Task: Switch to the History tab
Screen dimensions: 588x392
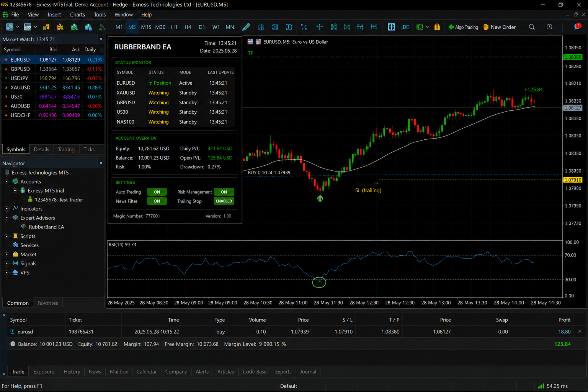Action: [72, 372]
